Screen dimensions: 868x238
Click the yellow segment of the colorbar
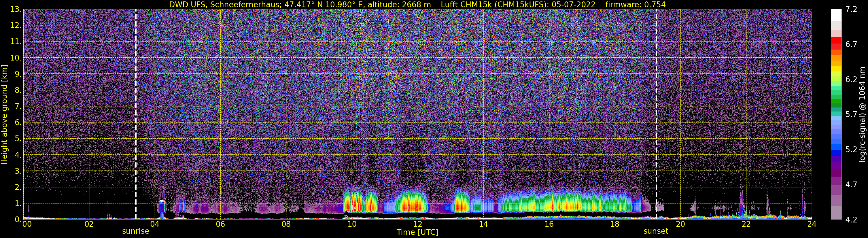[836, 69]
